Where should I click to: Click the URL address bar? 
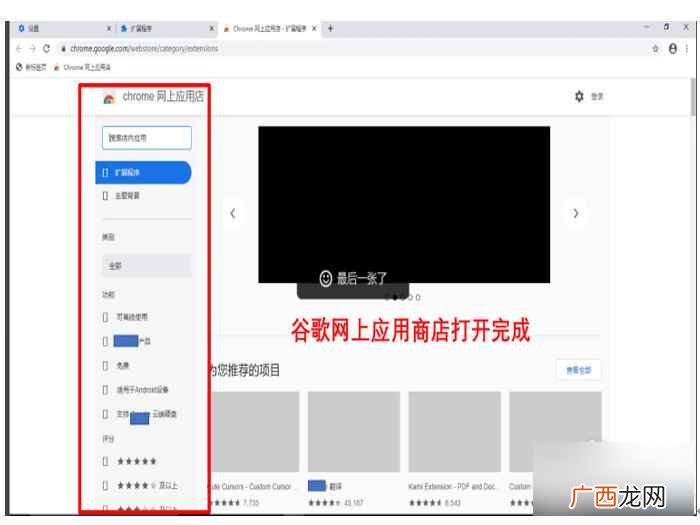355,49
